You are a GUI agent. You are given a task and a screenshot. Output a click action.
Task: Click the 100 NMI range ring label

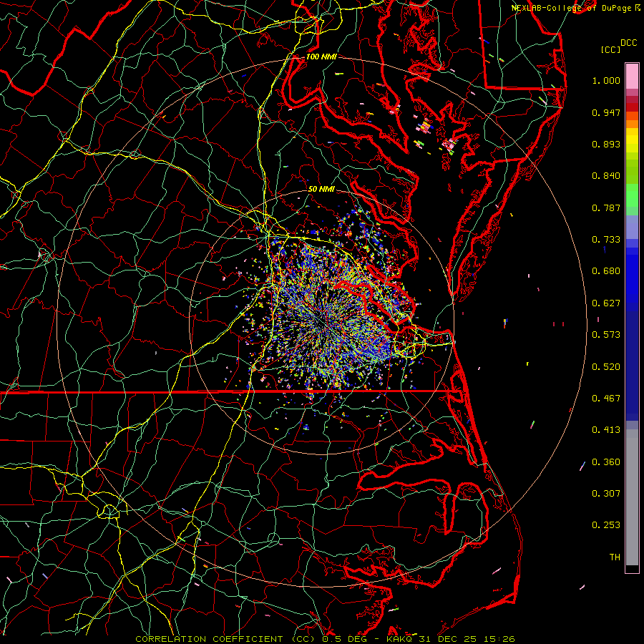[321, 57]
